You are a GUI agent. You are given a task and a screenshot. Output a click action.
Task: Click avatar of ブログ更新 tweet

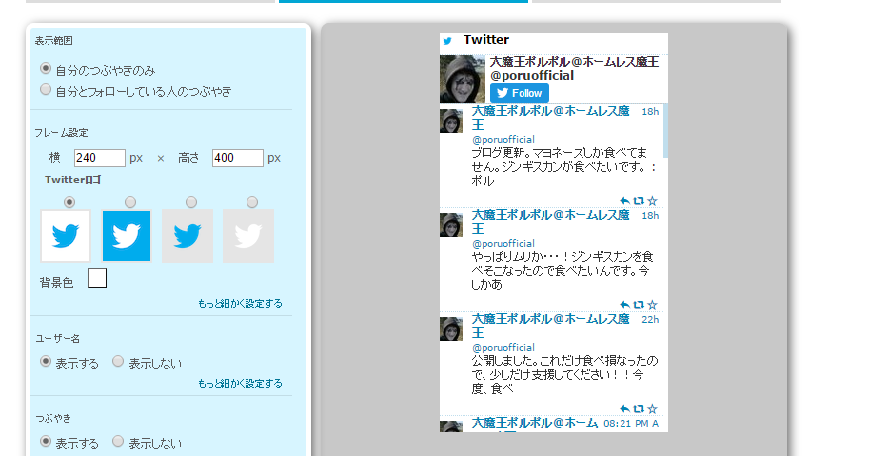(x=451, y=121)
